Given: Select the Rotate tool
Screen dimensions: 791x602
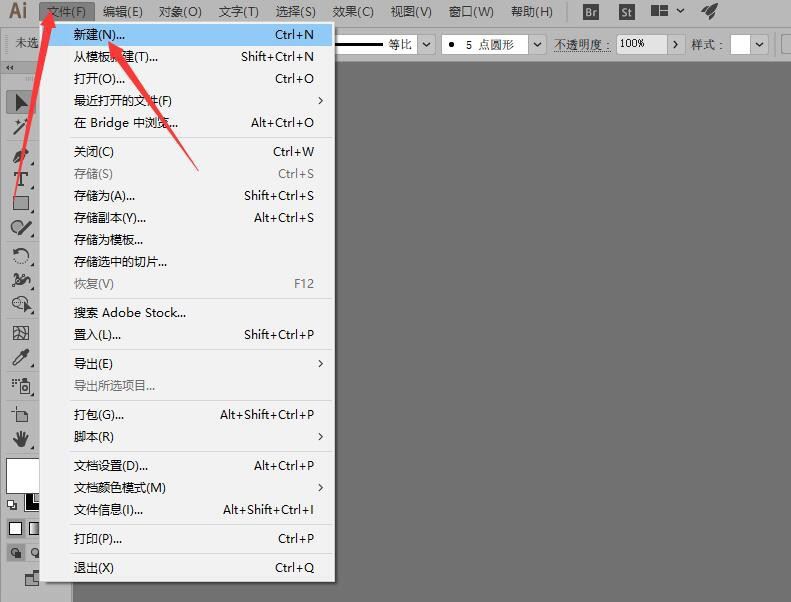Looking at the screenshot, I should pos(21,256).
